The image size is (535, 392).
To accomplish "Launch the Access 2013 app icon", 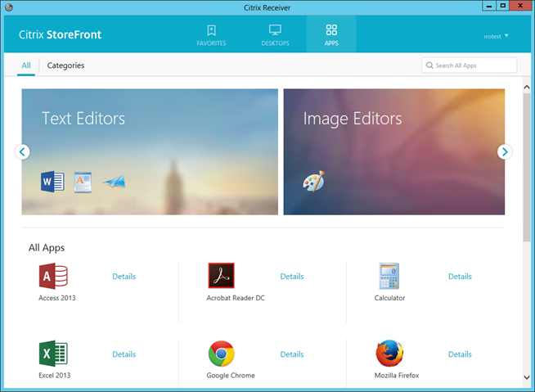I will click(x=53, y=276).
